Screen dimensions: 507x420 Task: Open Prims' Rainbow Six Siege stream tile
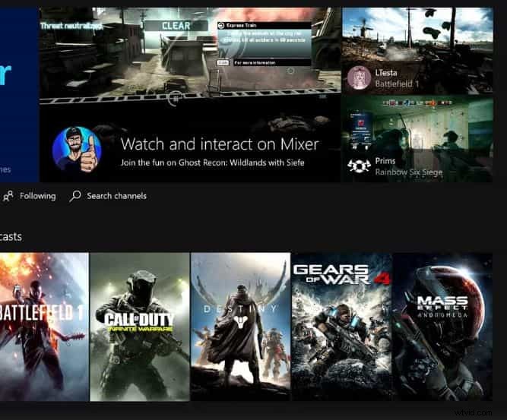point(417,139)
